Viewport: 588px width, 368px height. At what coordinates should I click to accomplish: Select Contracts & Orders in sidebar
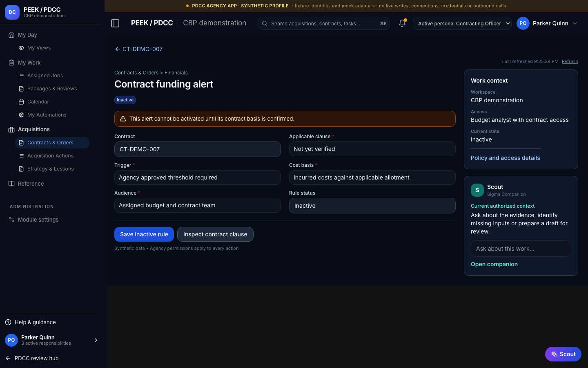(x=52, y=143)
